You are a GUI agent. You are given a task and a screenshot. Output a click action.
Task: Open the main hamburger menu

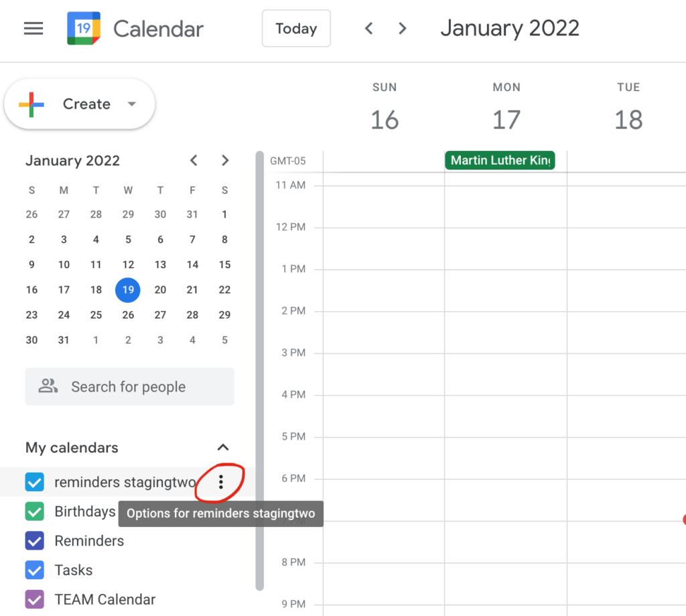(x=33, y=28)
